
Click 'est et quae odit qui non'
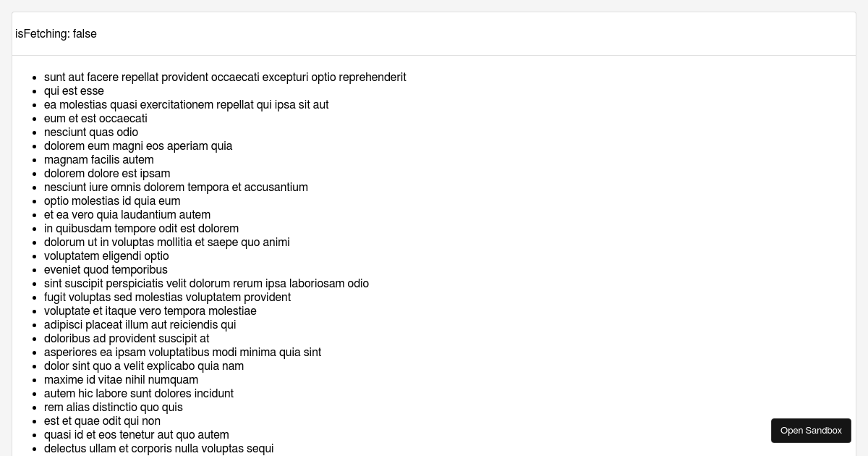[102, 421]
